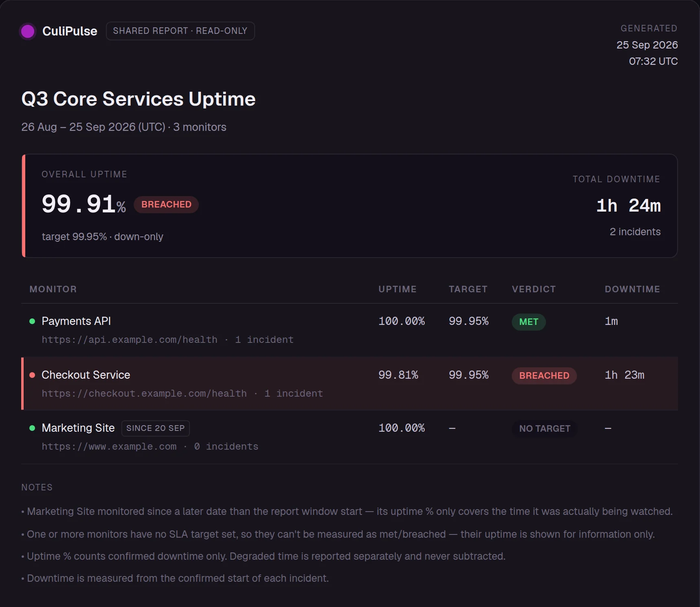Click the target 99.95% down-only text
This screenshot has width=700, height=607.
[x=103, y=236]
